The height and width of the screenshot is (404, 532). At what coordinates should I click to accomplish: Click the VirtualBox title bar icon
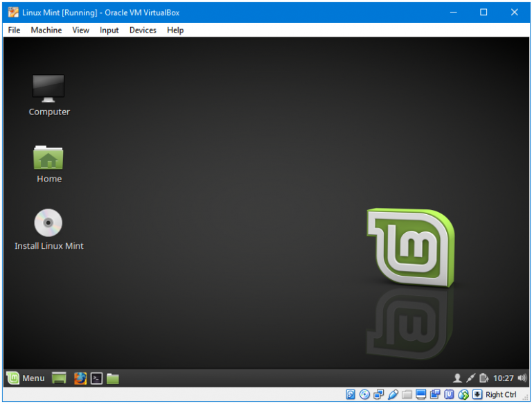(13, 12)
